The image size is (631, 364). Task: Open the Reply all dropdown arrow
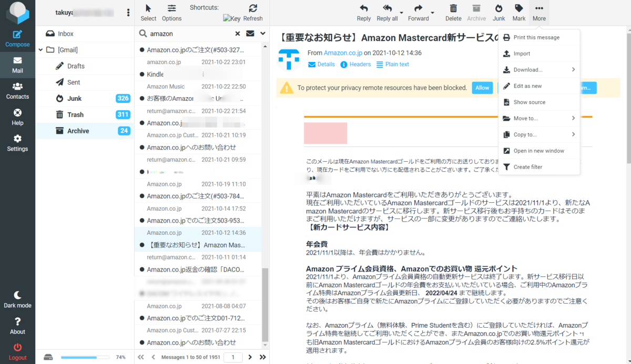tap(402, 13)
